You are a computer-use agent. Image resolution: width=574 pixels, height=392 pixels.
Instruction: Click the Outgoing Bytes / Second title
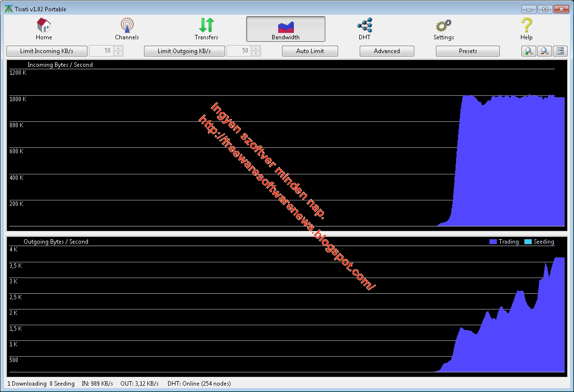coord(56,242)
